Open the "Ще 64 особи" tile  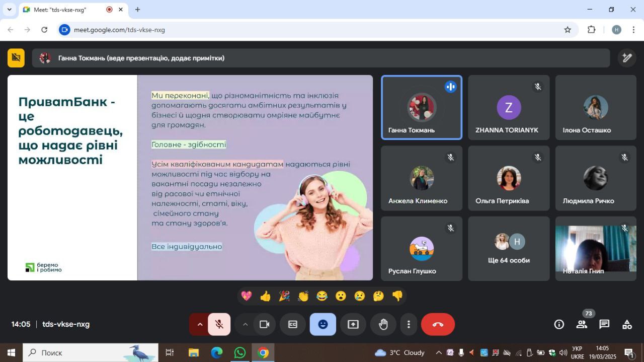(509, 248)
